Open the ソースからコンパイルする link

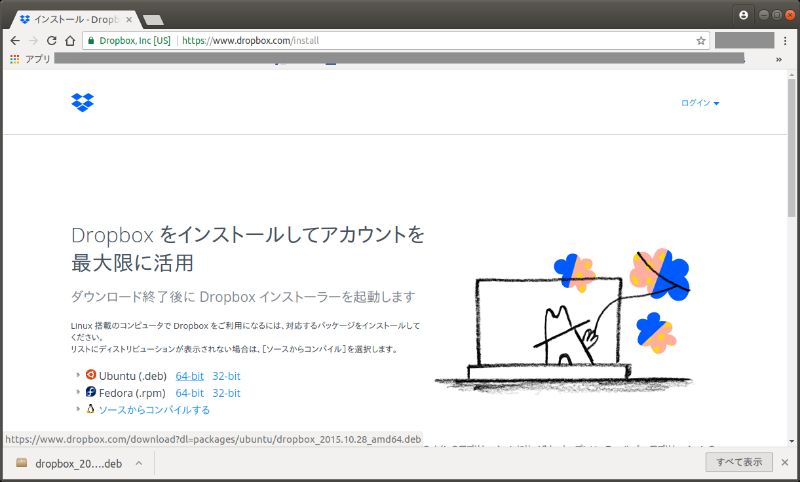click(x=154, y=410)
